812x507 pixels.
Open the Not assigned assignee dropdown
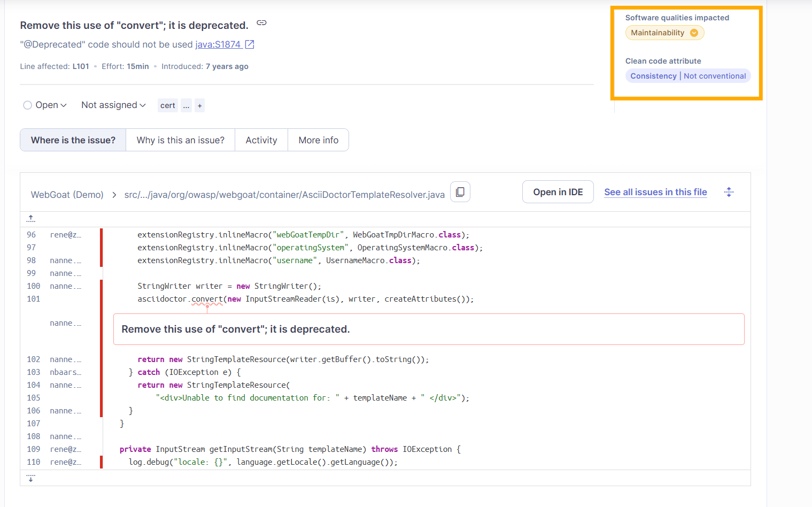click(113, 105)
